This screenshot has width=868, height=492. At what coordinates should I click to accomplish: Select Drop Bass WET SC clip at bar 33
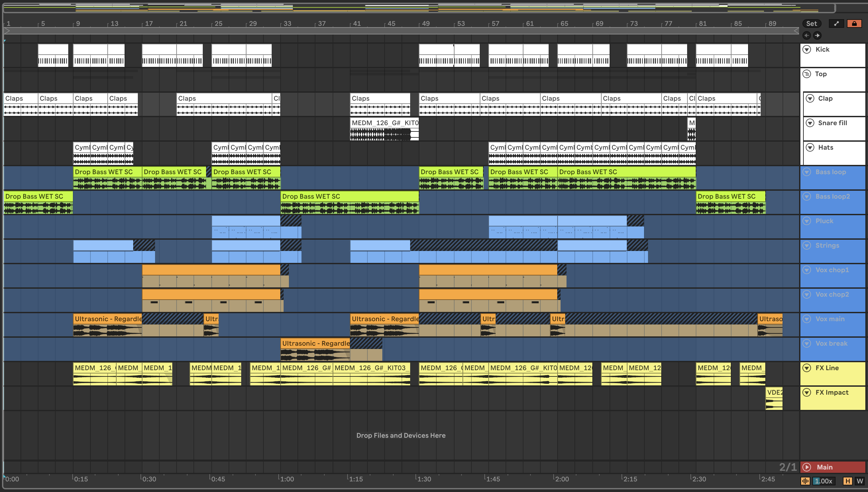point(350,202)
